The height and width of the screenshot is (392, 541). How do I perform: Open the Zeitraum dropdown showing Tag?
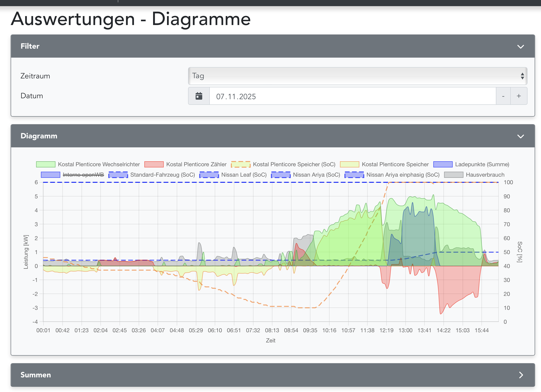click(357, 76)
